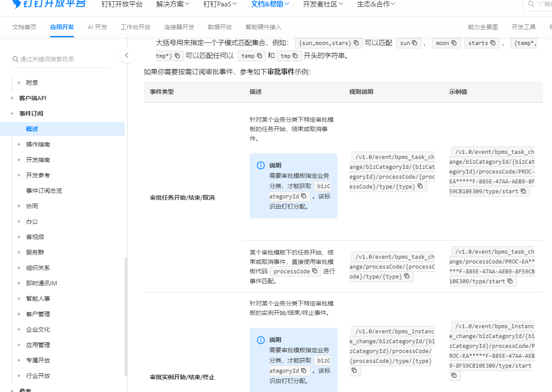
Task: Expand the 办公 tree node
Action: [x=19, y=221]
